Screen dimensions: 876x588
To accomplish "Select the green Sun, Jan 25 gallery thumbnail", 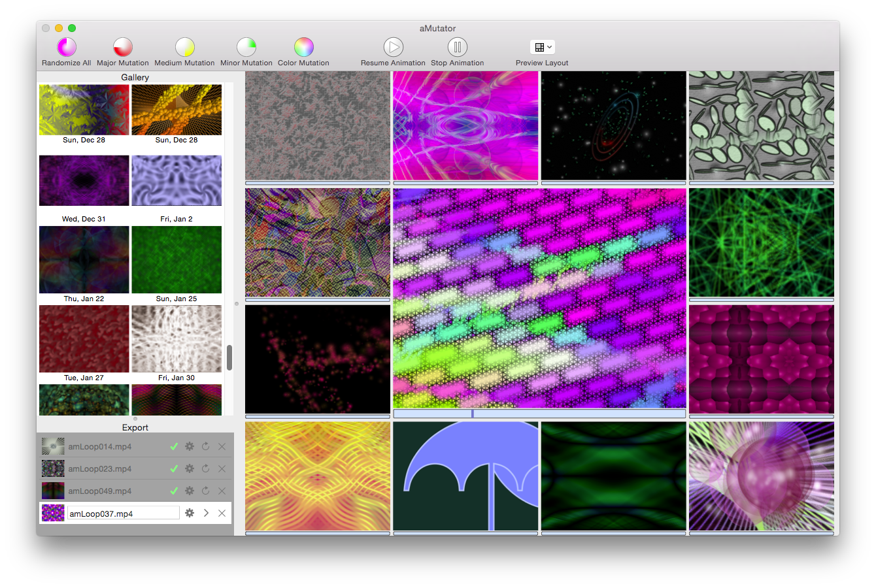I will (177, 260).
